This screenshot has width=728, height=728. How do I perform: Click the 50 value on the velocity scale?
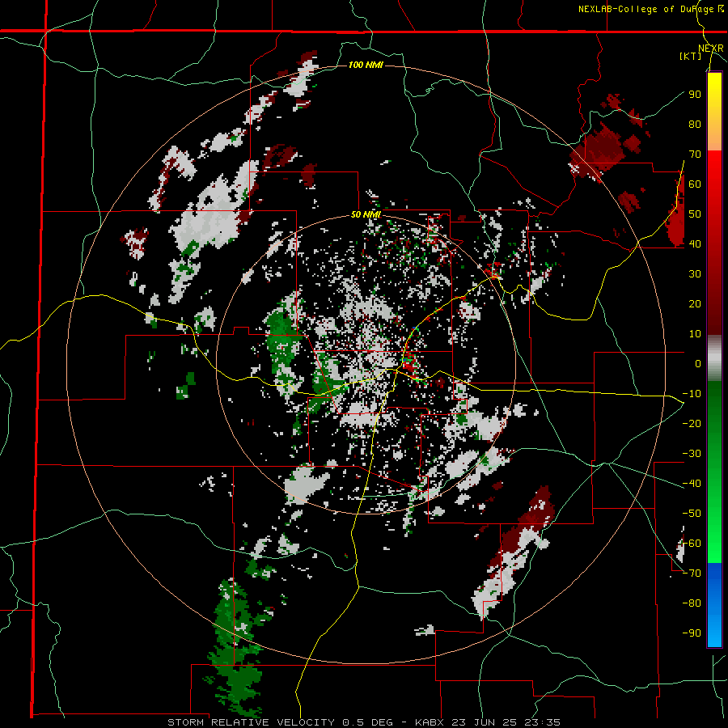click(695, 214)
